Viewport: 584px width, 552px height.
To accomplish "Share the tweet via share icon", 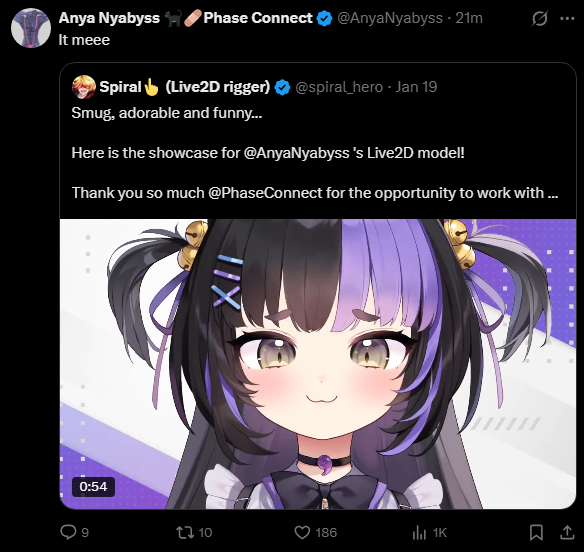I will [x=567, y=532].
